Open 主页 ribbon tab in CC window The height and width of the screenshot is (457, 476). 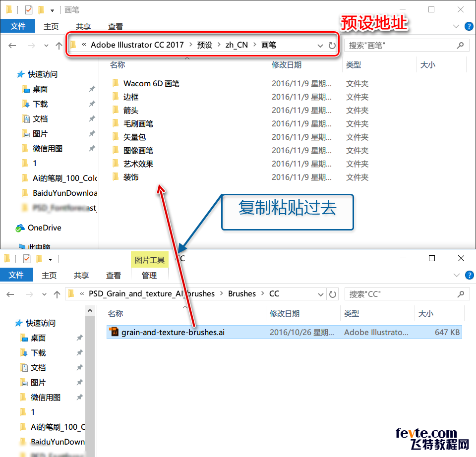tap(49, 275)
